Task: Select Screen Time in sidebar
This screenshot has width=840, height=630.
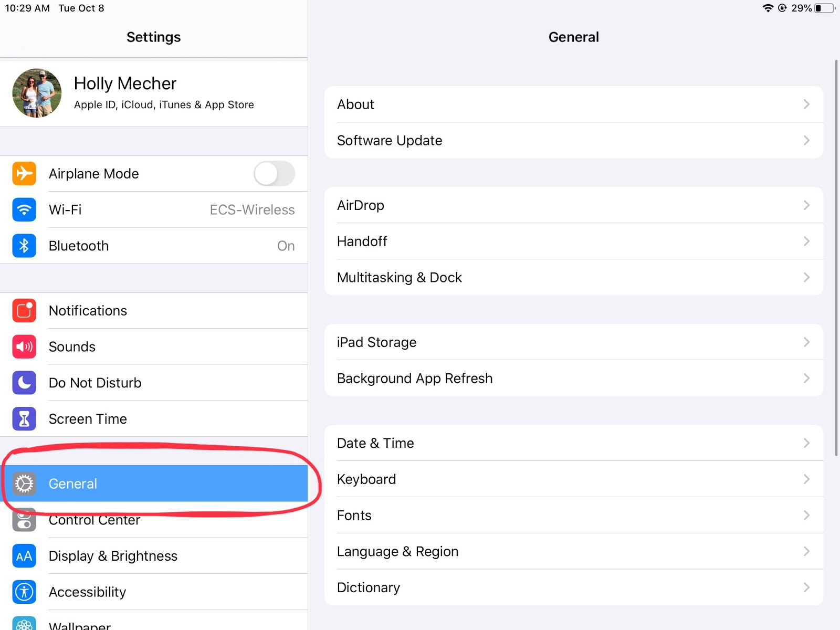Action: (x=154, y=419)
